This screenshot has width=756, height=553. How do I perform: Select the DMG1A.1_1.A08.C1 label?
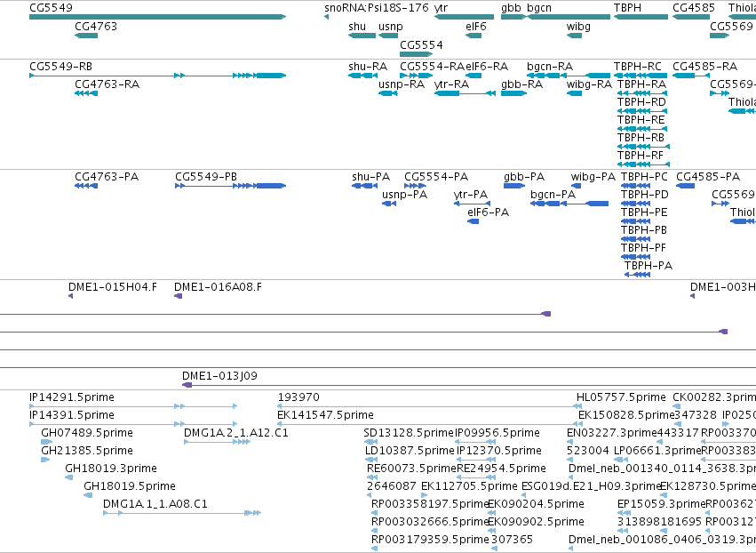click(155, 504)
